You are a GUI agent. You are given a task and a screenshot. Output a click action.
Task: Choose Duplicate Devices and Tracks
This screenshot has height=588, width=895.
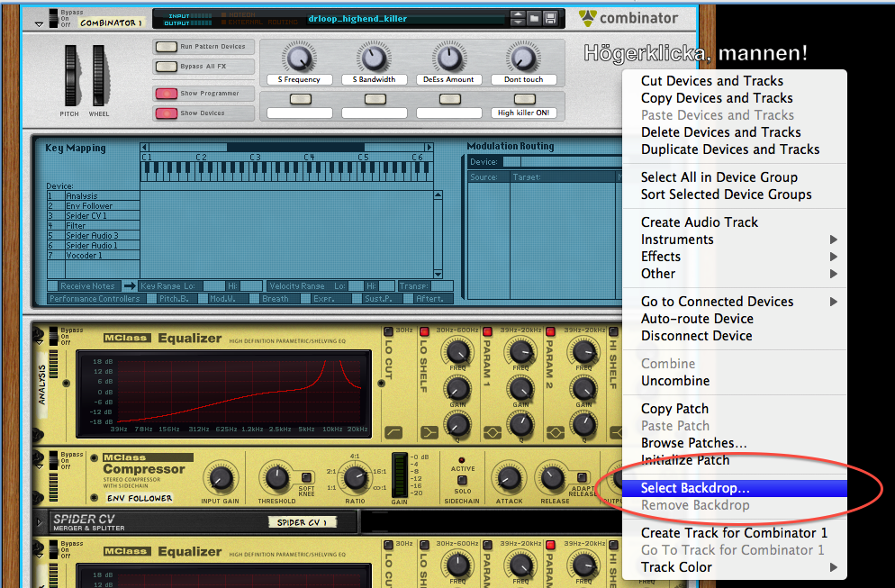(x=735, y=149)
